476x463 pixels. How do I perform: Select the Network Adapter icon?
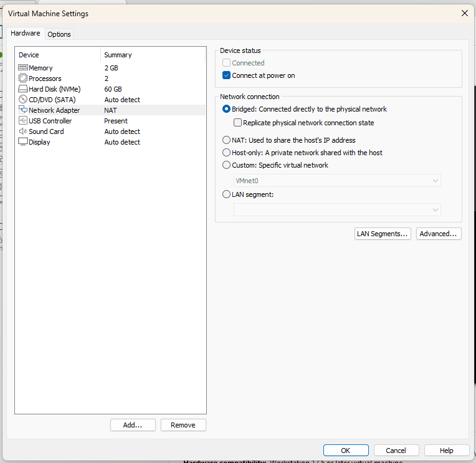23,110
